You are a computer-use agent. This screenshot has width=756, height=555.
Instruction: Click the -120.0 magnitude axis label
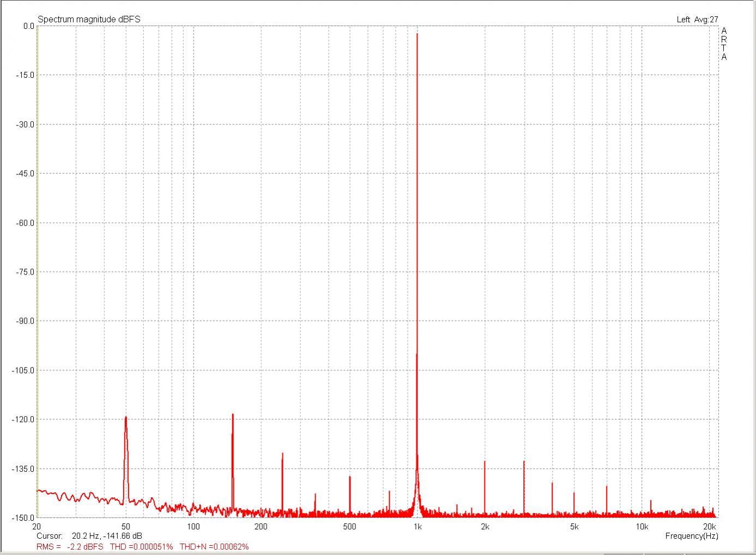(24, 419)
